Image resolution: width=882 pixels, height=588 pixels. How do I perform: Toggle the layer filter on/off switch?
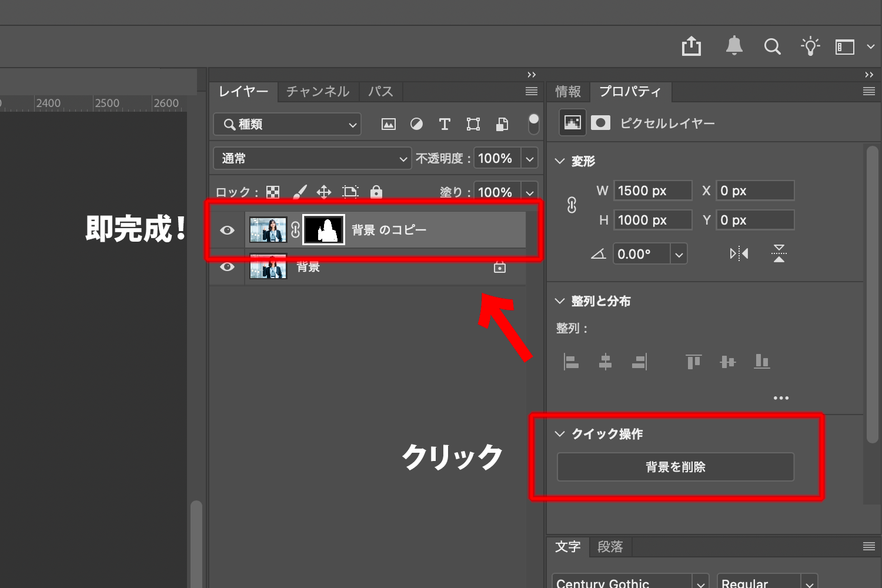point(533,124)
